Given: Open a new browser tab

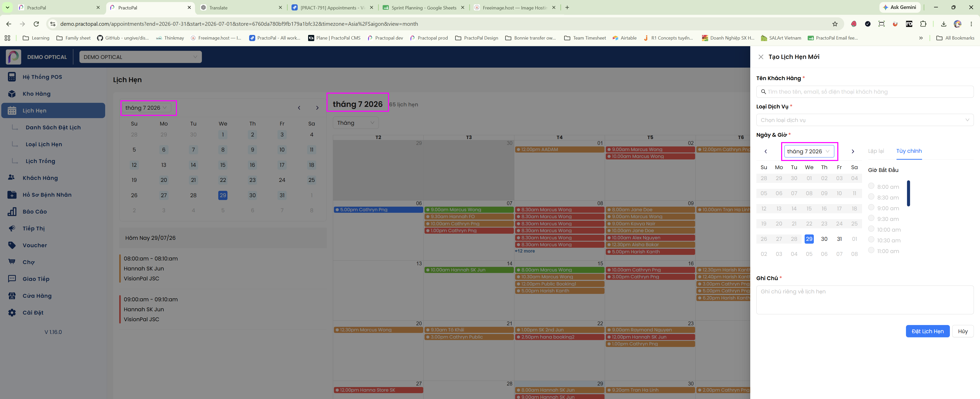Looking at the screenshot, I should (x=567, y=7).
